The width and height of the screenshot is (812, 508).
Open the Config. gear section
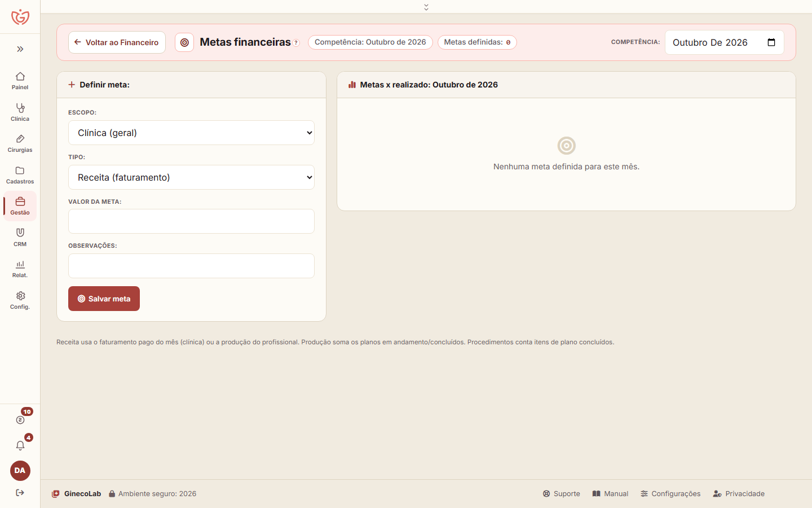(20, 300)
